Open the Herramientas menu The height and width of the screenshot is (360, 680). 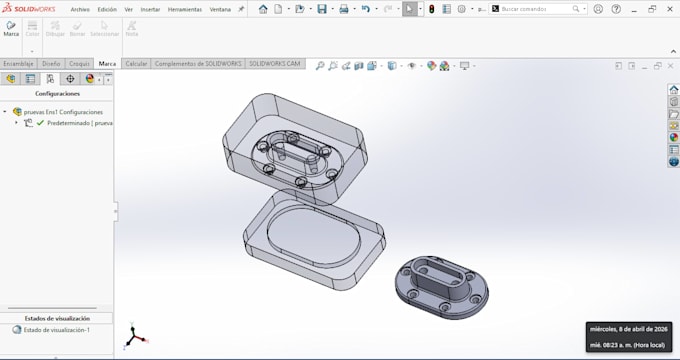coord(185,9)
